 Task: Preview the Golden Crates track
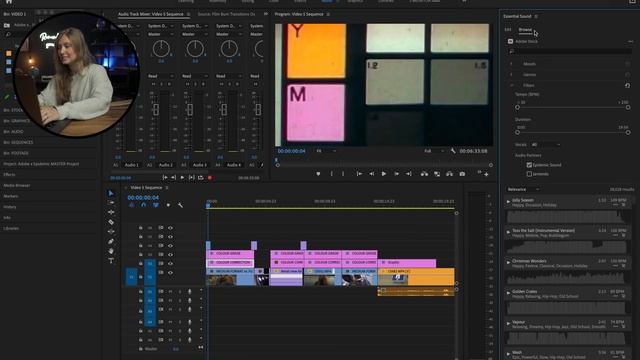[508, 293]
